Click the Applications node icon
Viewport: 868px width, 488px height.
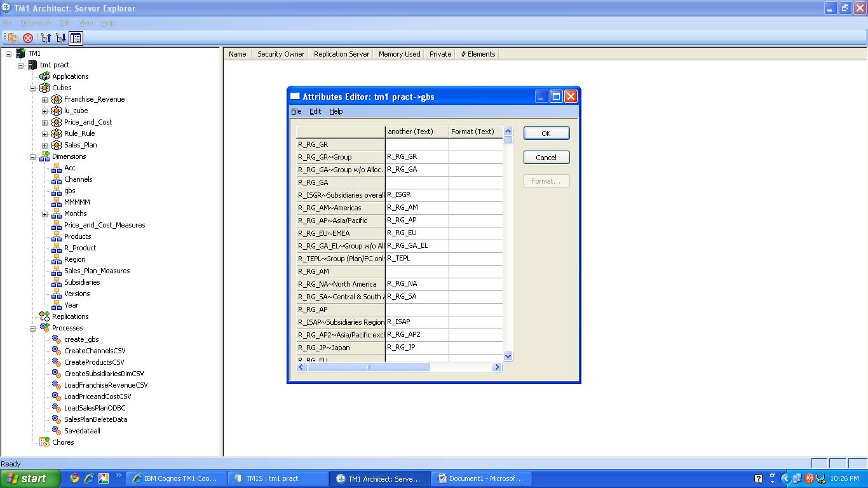click(44, 76)
